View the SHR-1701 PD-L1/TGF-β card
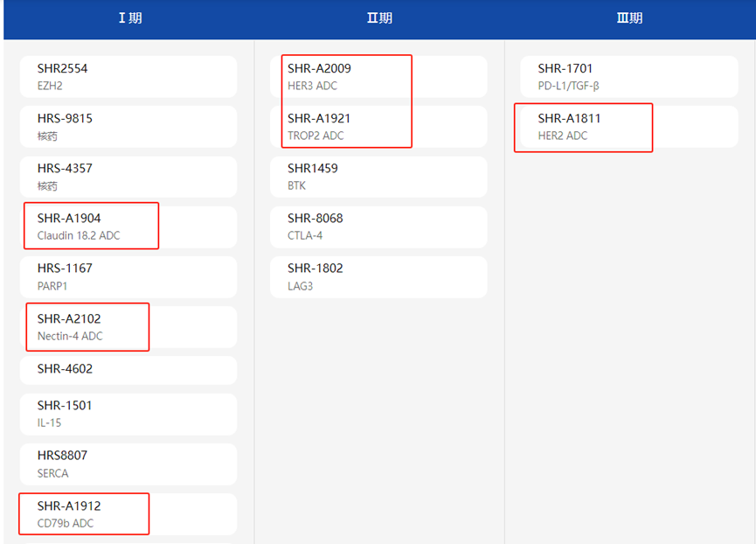This screenshot has height=544, width=756. tap(629, 77)
